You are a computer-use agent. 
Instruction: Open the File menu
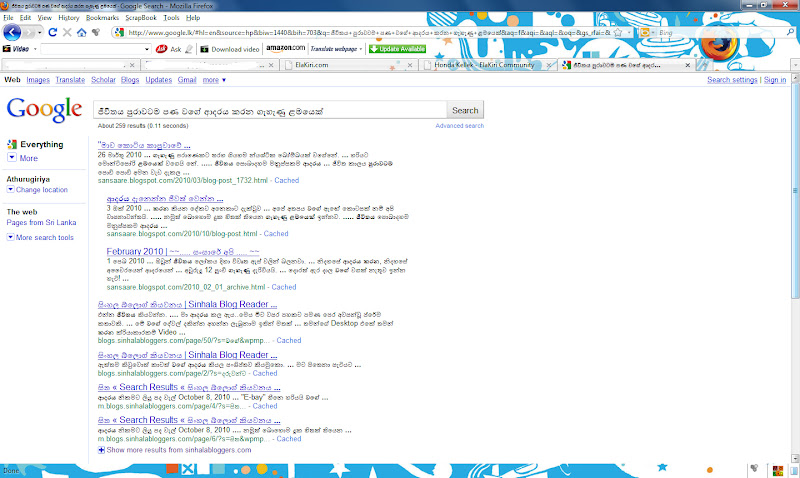pos(8,17)
